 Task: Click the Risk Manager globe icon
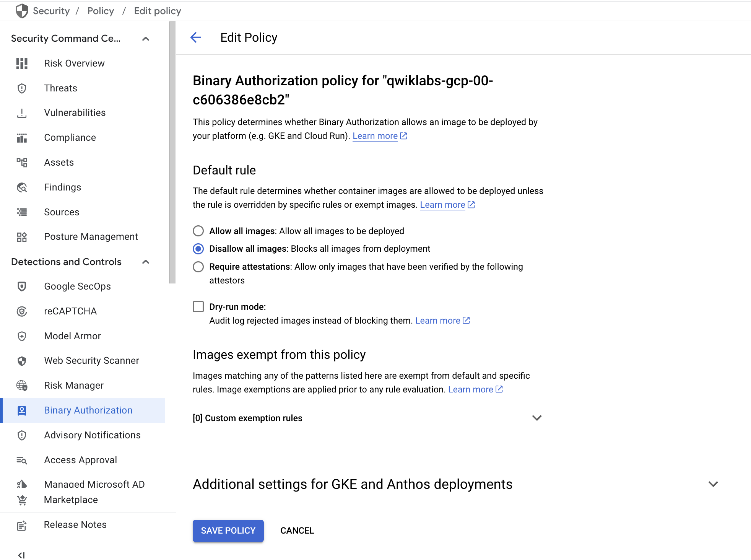click(22, 386)
